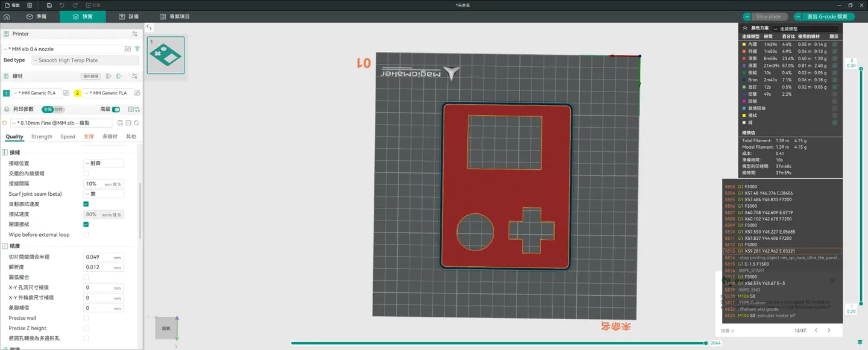Click the 原料設備 filament button

tap(90, 77)
